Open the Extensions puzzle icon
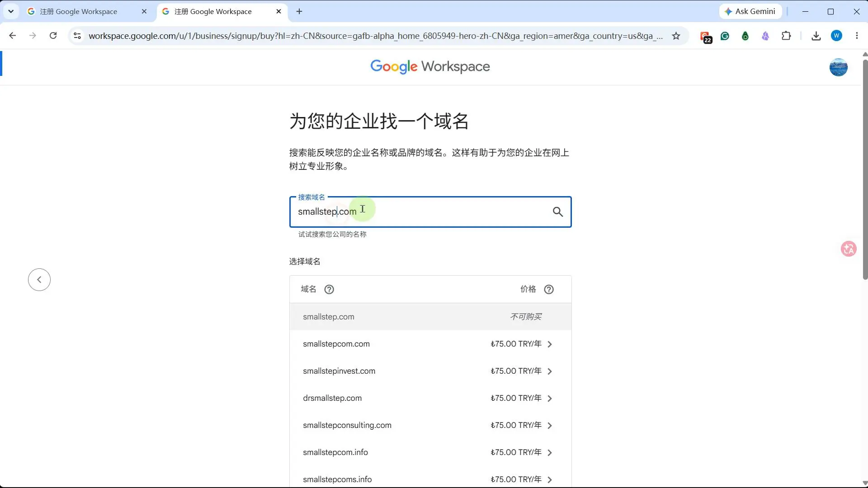This screenshot has height=488, width=868. coord(786,36)
